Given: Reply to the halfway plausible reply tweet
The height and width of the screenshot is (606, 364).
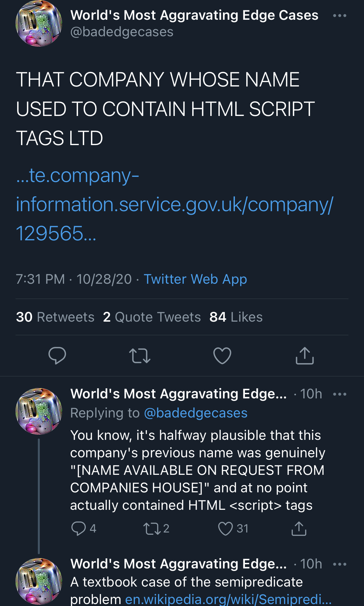Looking at the screenshot, I should pos(78,528).
